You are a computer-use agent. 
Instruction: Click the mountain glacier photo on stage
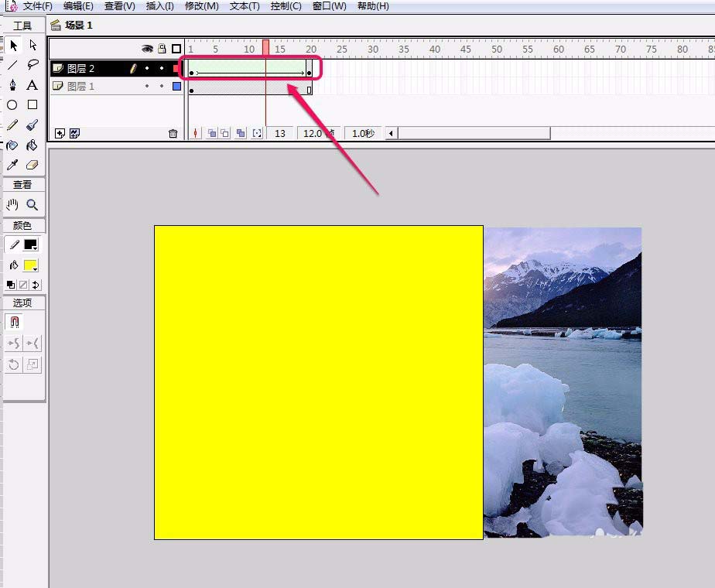(563, 382)
